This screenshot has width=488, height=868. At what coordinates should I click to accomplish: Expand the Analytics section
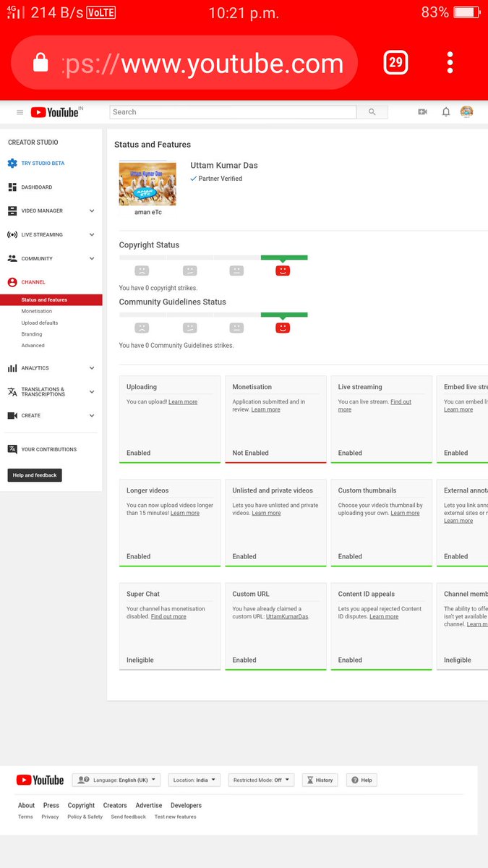[92, 368]
